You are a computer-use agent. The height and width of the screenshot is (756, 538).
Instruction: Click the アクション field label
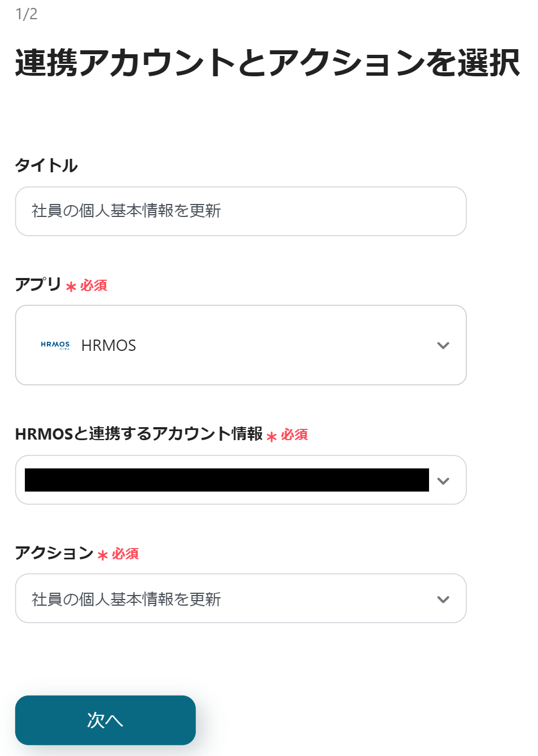(x=54, y=552)
